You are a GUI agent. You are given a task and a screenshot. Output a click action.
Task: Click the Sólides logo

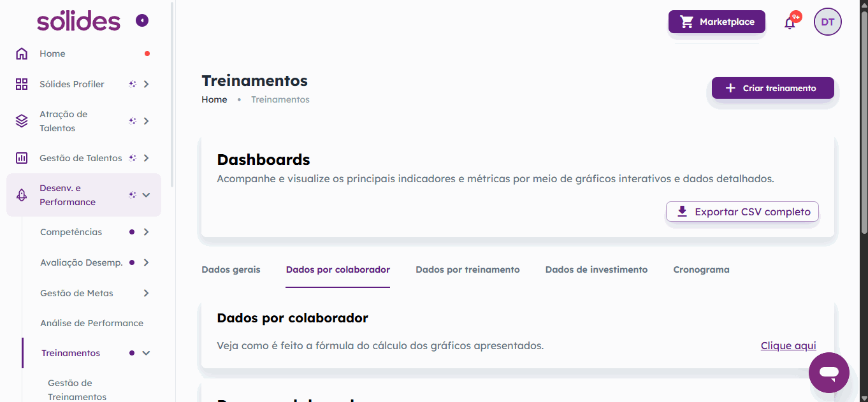point(78,21)
